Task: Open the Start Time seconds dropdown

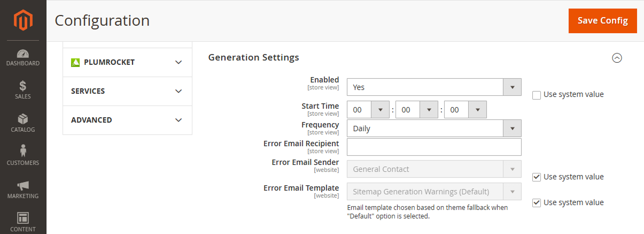Action: [x=465, y=110]
